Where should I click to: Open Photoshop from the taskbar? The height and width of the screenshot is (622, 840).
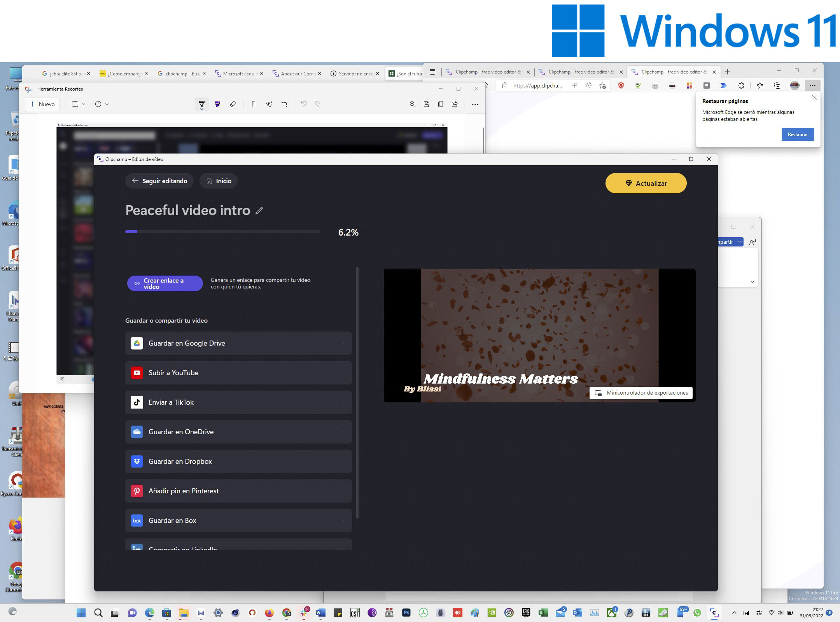coord(406,613)
